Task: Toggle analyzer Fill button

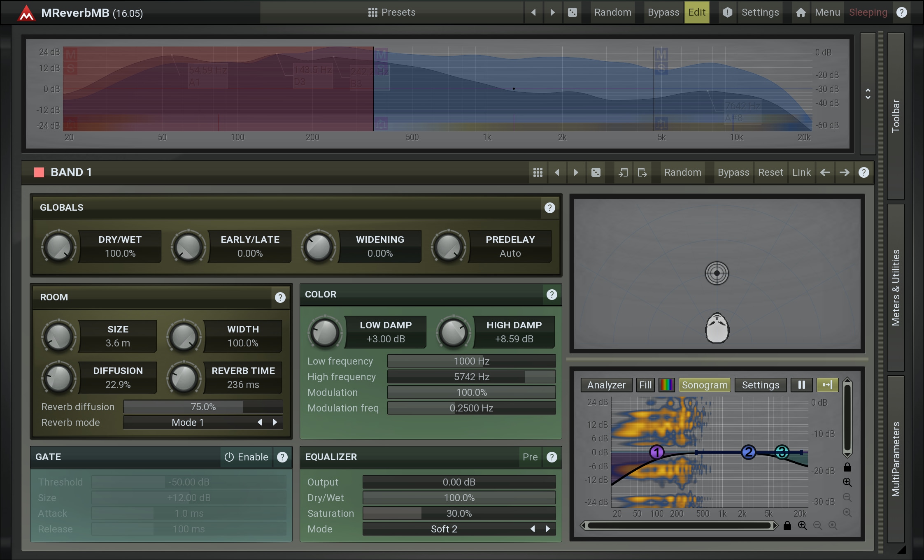Action: click(x=645, y=385)
